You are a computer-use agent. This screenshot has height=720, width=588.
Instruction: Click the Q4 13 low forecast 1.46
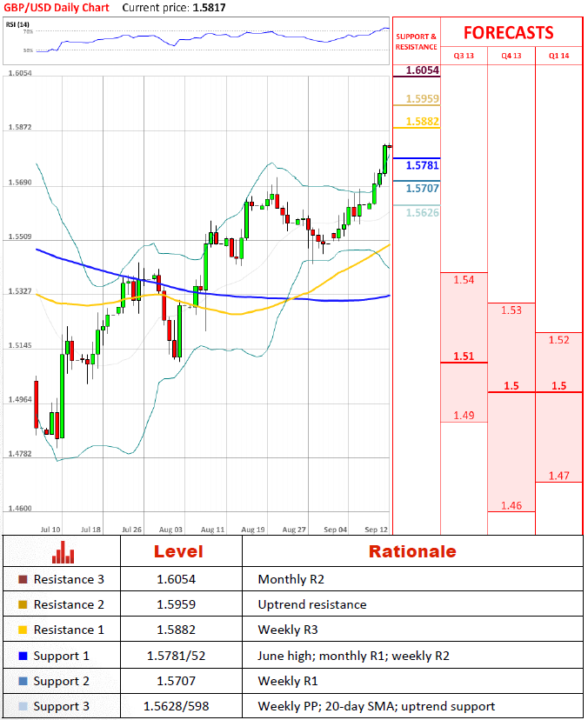pyautogui.click(x=511, y=505)
